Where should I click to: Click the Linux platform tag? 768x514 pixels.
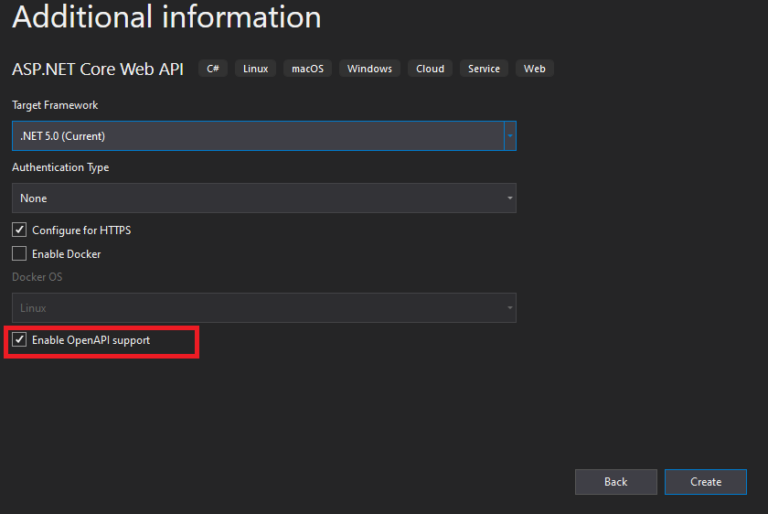click(x=255, y=69)
